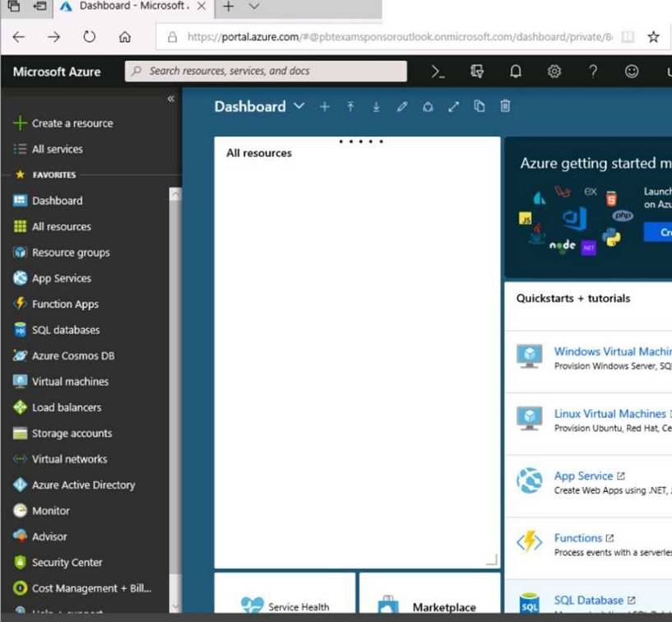
Task: Click the portal.azure.com address bar
Action: click(400, 37)
